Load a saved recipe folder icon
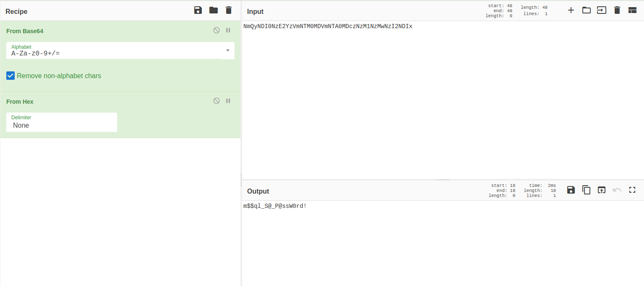644x286 pixels. click(x=214, y=10)
